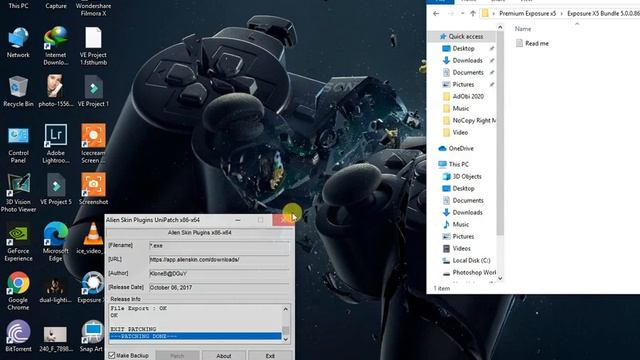Minimize the Alien Skin UniPatch window
This screenshot has height=360, width=640.
pyautogui.click(x=238, y=220)
